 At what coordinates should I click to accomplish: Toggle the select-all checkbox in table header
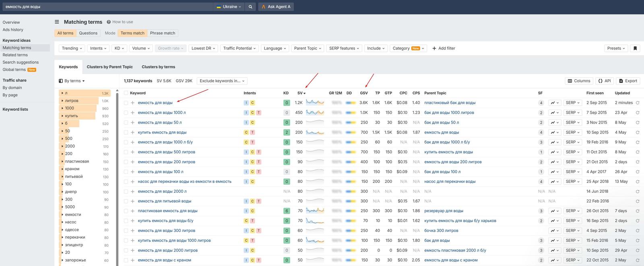coord(126,93)
